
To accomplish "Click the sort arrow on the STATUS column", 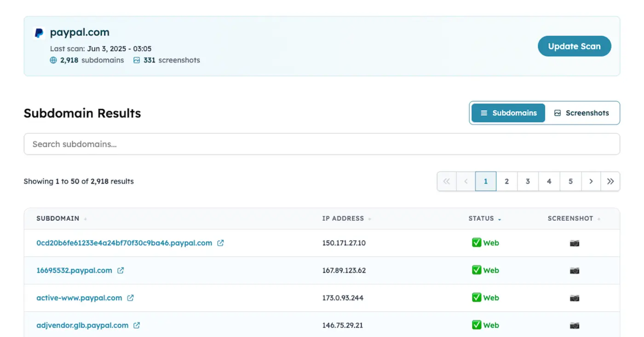I will click(x=500, y=219).
